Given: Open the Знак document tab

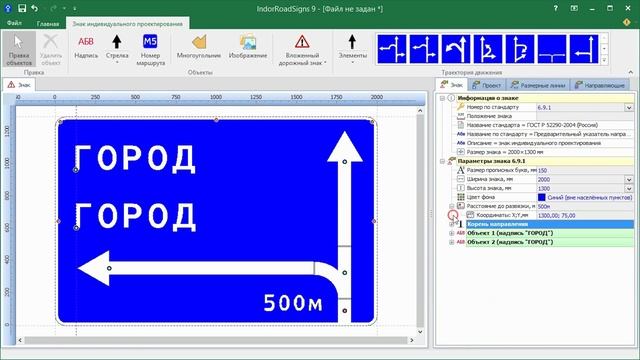Looking at the screenshot, I should [x=19, y=84].
